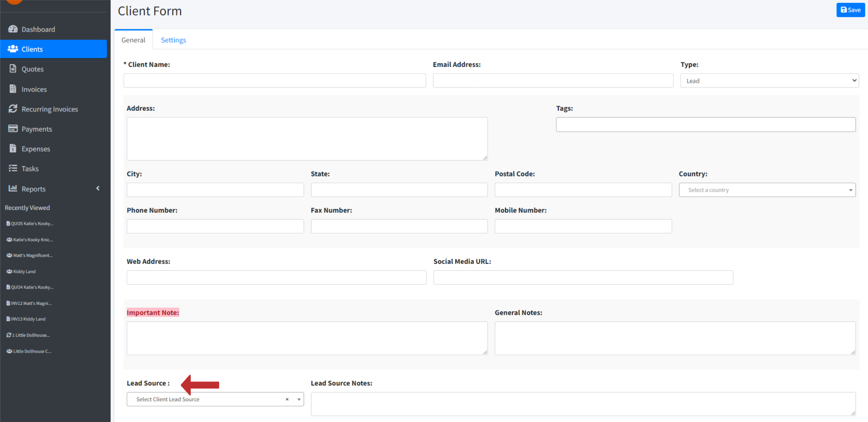Click into the Client Name field
Image resolution: width=868 pixels, height=422 pixels.
click(274, 81)
